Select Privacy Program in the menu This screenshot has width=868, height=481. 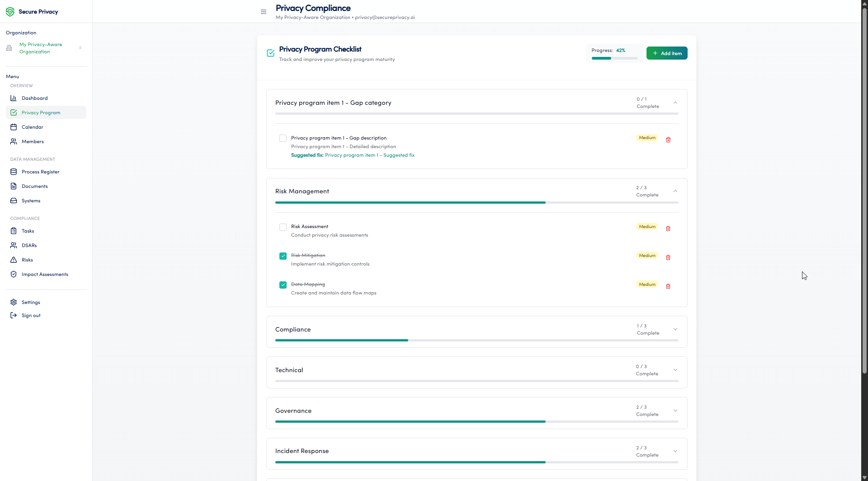tap(41, 112)
